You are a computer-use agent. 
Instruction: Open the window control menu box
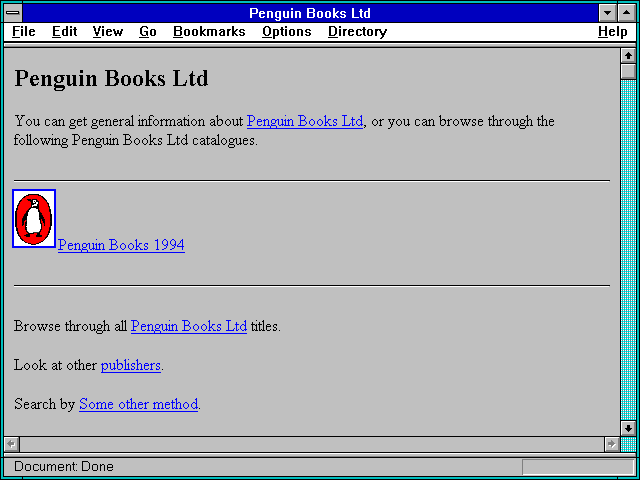tap(13, 13)
